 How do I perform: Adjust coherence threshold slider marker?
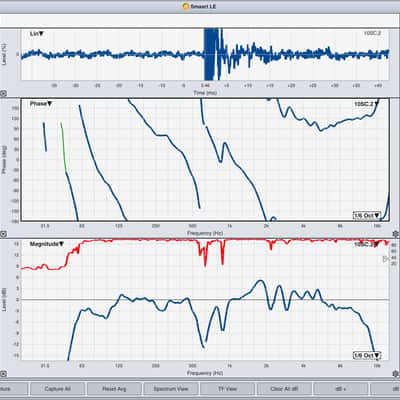click(x=386, y=258)
